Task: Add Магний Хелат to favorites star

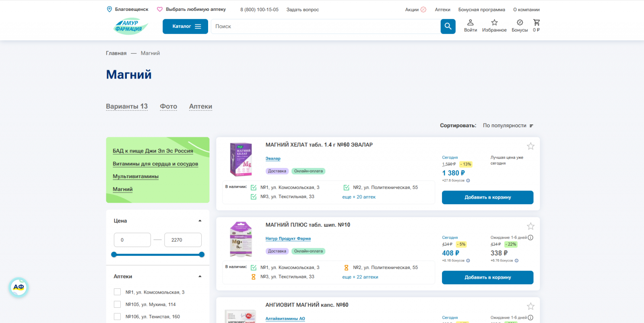Action: [x=531, y=146]
